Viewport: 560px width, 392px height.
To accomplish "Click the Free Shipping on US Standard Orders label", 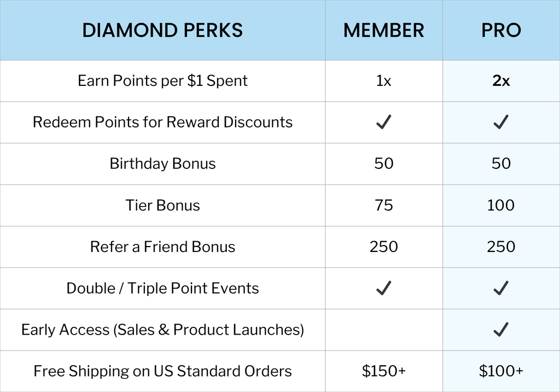I will click(x=162, y=371).
